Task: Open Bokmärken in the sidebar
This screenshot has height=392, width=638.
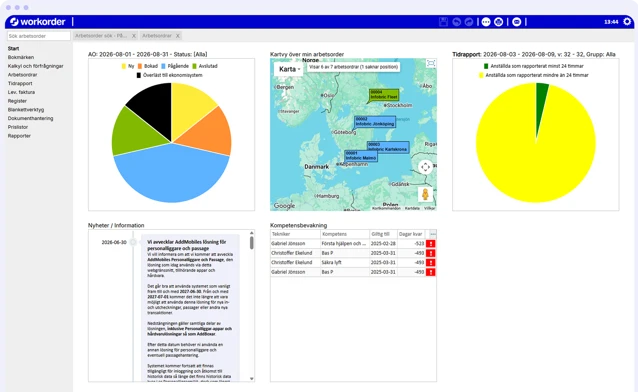Action: (21, 57)
